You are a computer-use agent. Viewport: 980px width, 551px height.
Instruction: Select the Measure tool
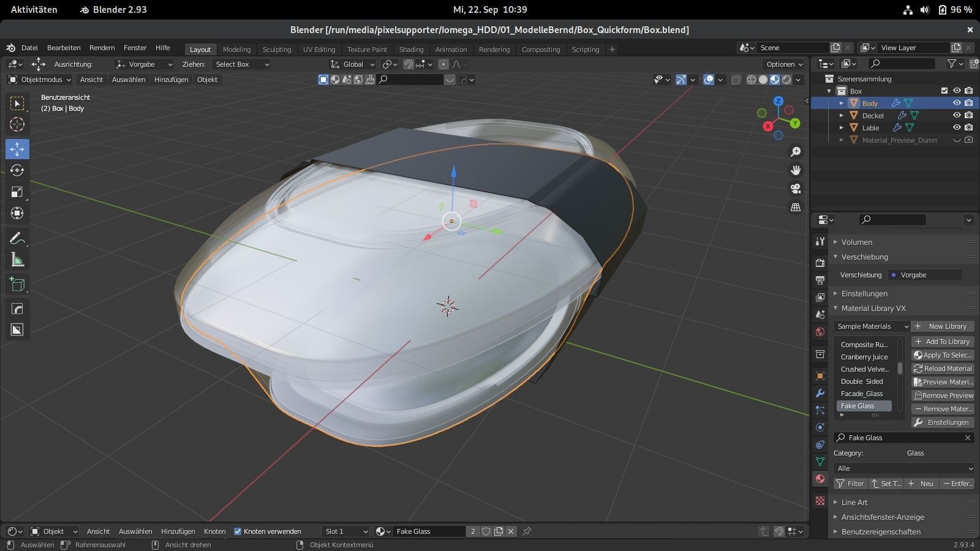point(17,260)
